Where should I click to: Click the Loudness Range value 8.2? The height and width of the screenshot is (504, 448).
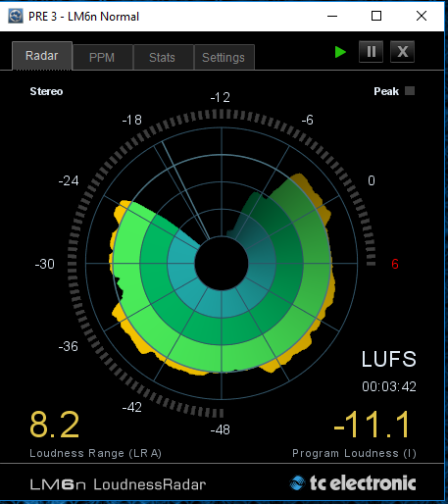54,425
